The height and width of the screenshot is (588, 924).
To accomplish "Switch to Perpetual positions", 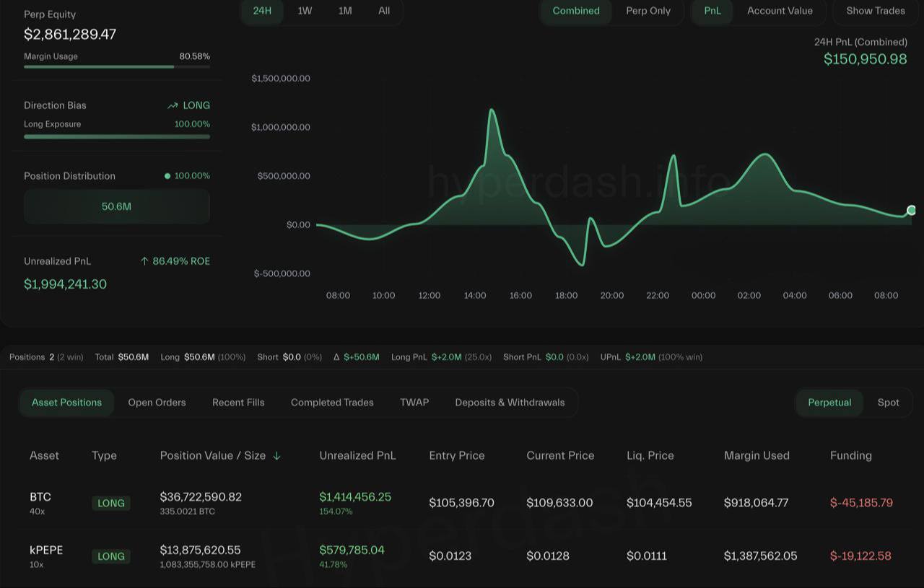I will (829, 403).
